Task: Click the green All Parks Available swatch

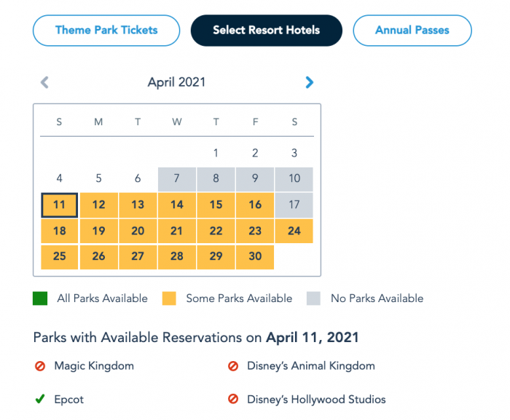Action: tap(42, 298)
